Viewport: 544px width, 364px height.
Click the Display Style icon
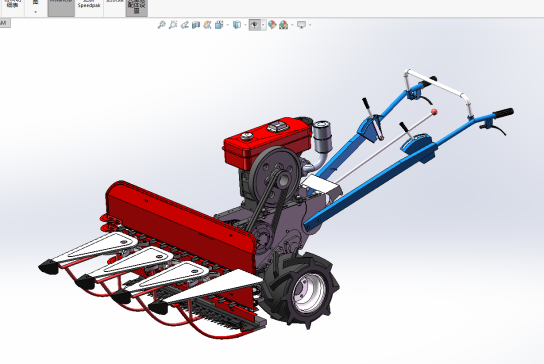tap(237, 25)
